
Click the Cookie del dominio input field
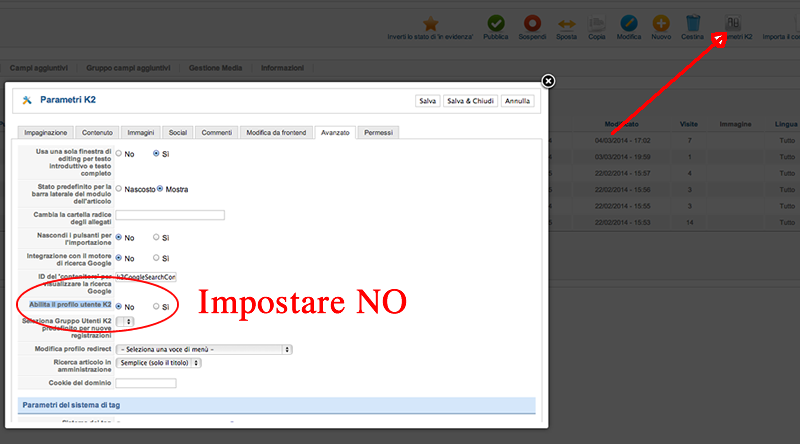click(146, 383)
